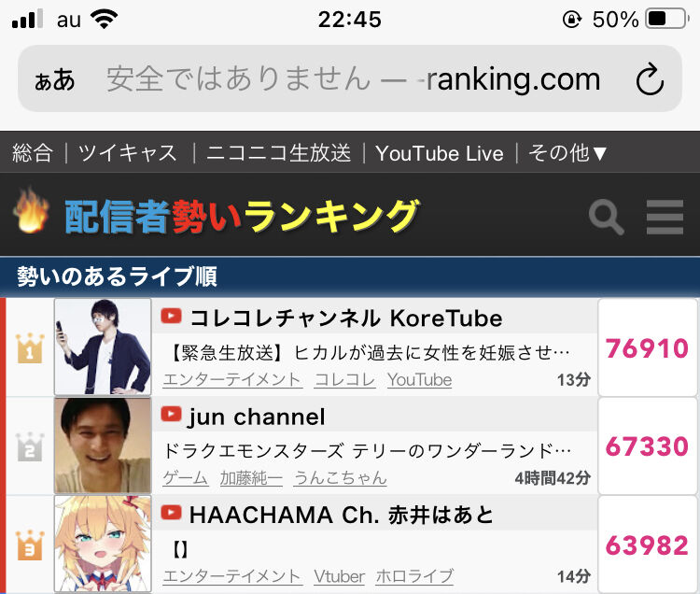
Task: Open the ホロライブ tag link
Action: tap(414, 576)
